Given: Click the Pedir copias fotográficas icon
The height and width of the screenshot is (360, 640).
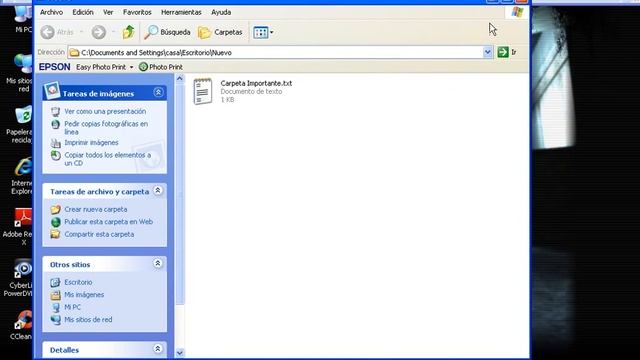Looking at the screenshot, I should [56, 124].
